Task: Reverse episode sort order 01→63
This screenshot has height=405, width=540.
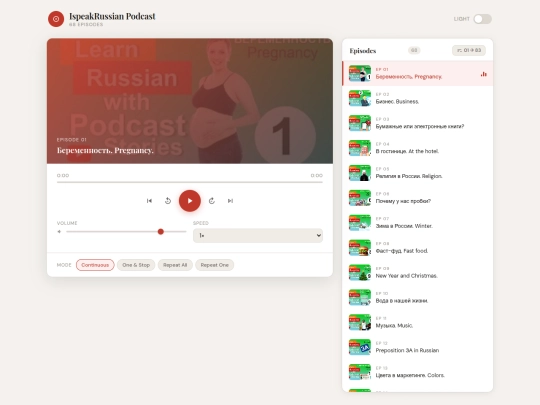Action: coord(469,50)
